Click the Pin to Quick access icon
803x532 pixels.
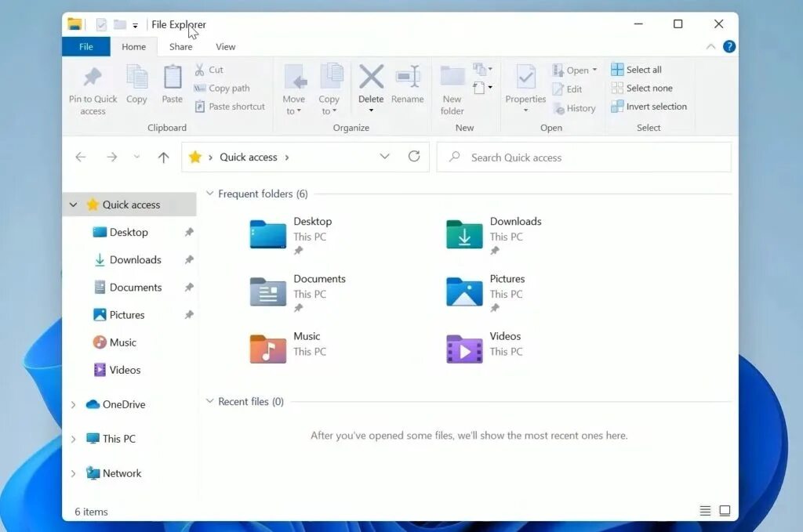[x=93, y=78]
